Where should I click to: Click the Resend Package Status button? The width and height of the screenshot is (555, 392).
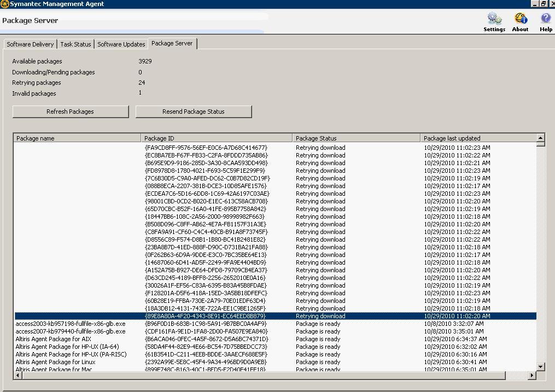[194, 112]
